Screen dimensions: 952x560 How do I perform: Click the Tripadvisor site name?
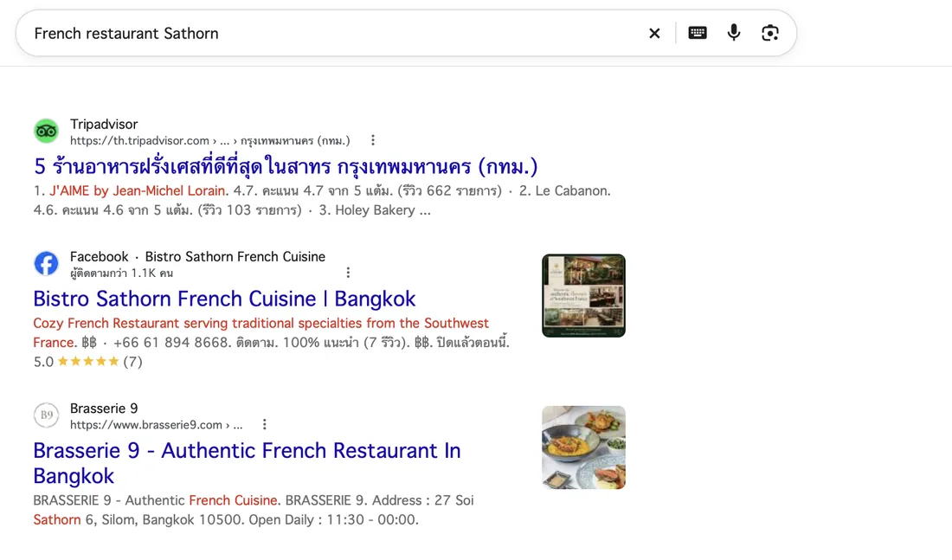click(104, 124)
